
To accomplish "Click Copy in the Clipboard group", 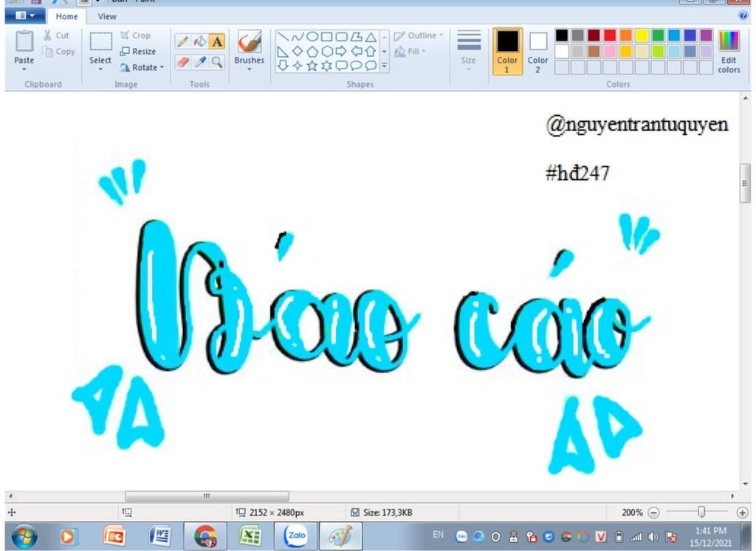I will pos(59,51).
